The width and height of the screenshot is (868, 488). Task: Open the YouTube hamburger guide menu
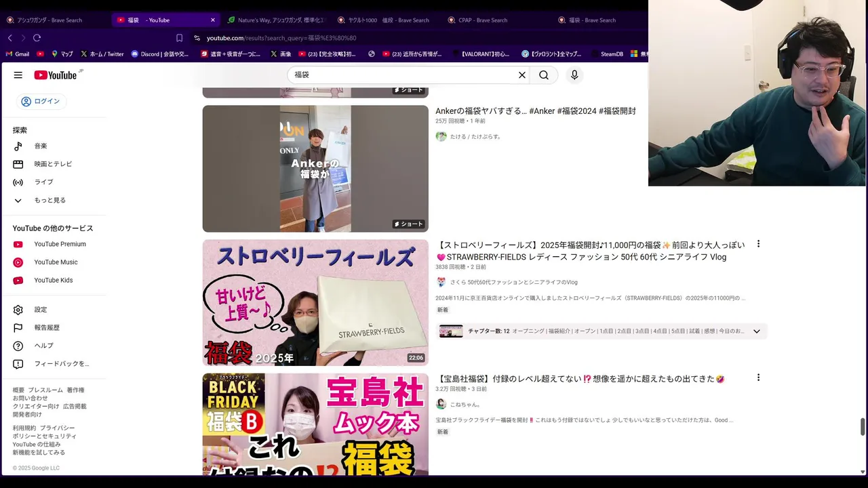[18, 75]
